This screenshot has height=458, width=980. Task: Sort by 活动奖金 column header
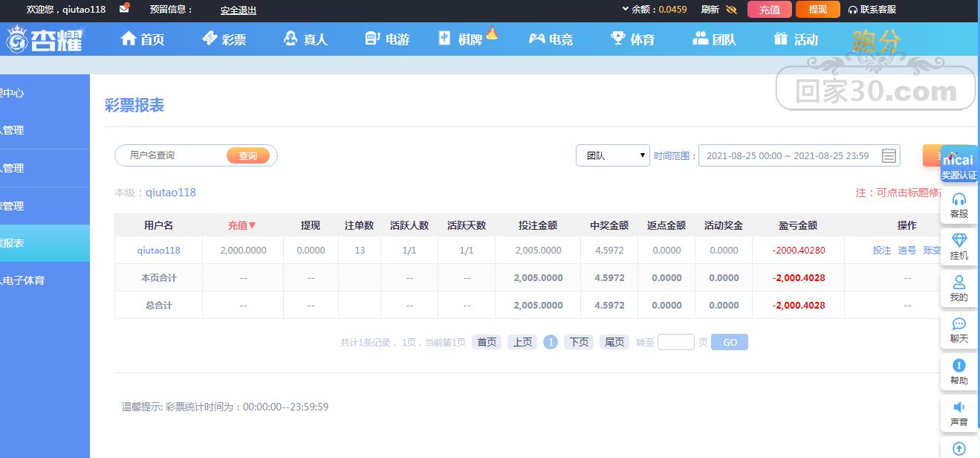(x=724, y=225)
